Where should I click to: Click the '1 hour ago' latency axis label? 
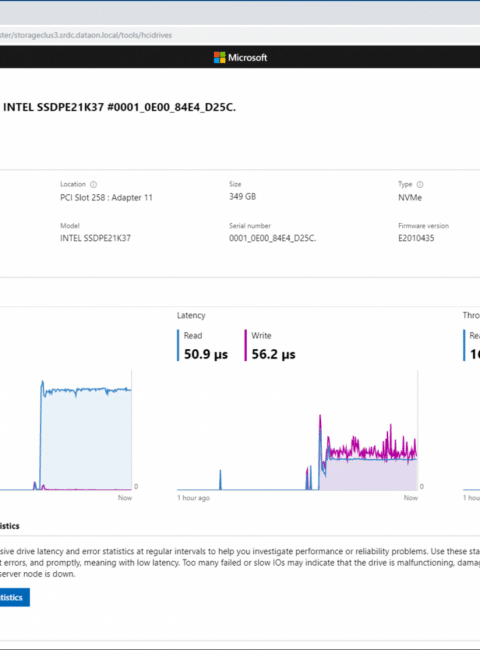[194, 498]
